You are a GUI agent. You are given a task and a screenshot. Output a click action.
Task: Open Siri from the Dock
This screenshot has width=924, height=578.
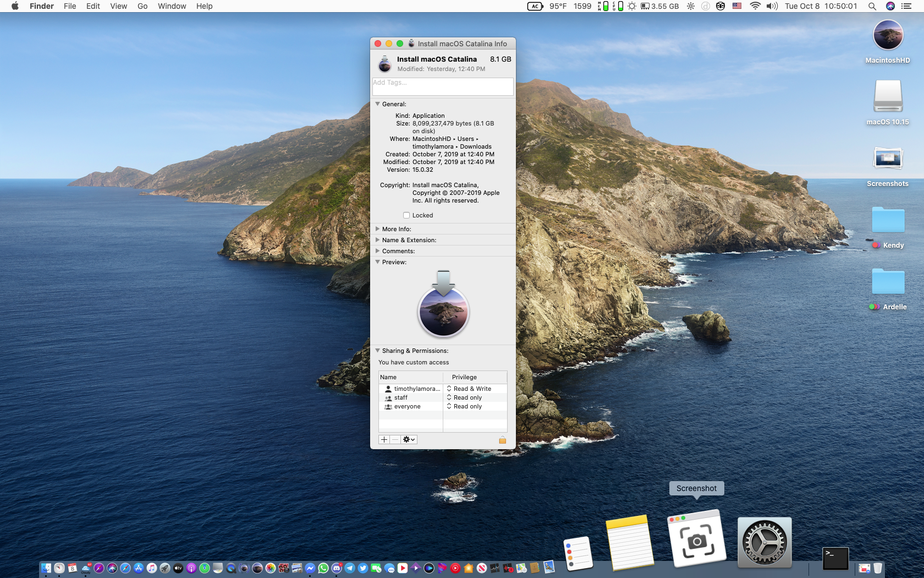pyautogui.click(x=112, y=568)
